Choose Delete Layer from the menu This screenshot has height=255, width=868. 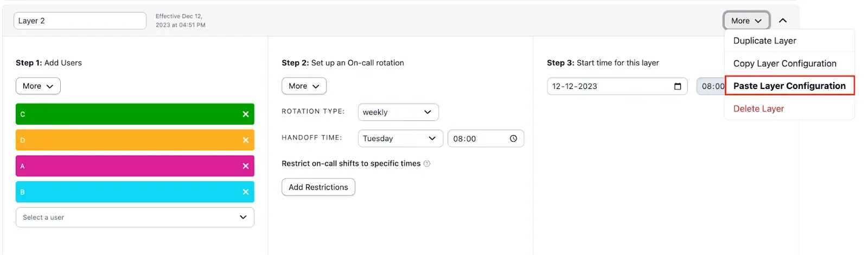tap(758, 109)
